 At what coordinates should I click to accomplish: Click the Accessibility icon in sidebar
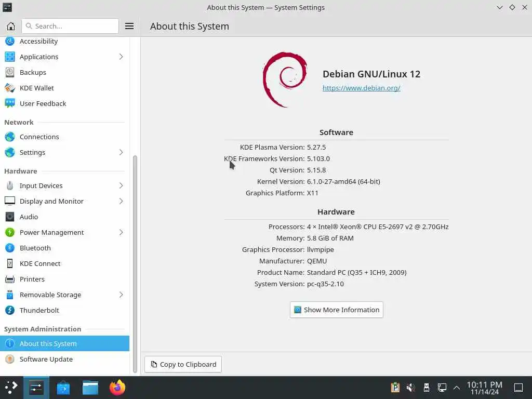point(10,41)
